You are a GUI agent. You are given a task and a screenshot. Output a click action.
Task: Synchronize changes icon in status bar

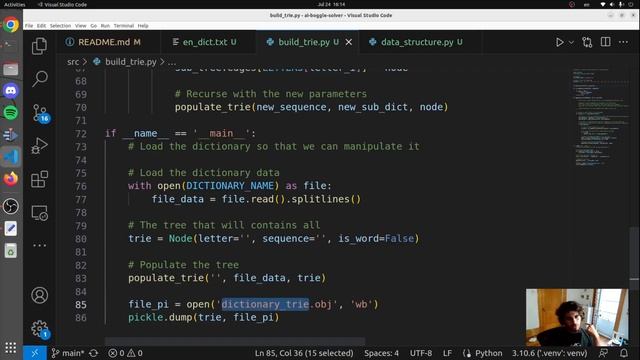[93, 353]
